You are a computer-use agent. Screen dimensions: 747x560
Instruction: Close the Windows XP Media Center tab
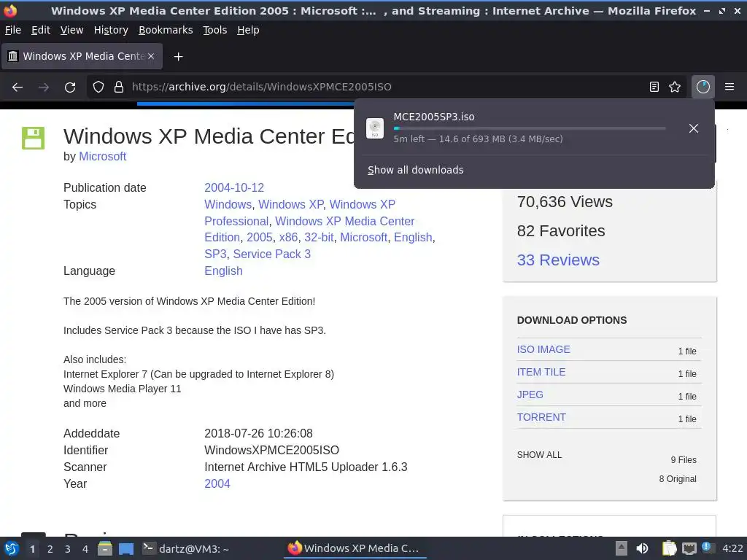pos(151,56)
